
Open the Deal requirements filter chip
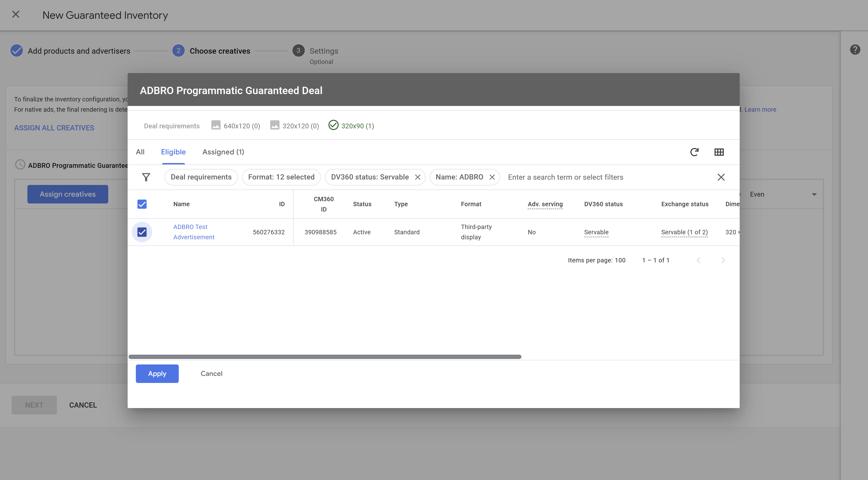click(201, 177)
